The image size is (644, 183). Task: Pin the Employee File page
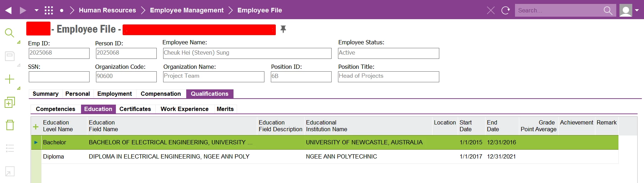tap(283, 29)
